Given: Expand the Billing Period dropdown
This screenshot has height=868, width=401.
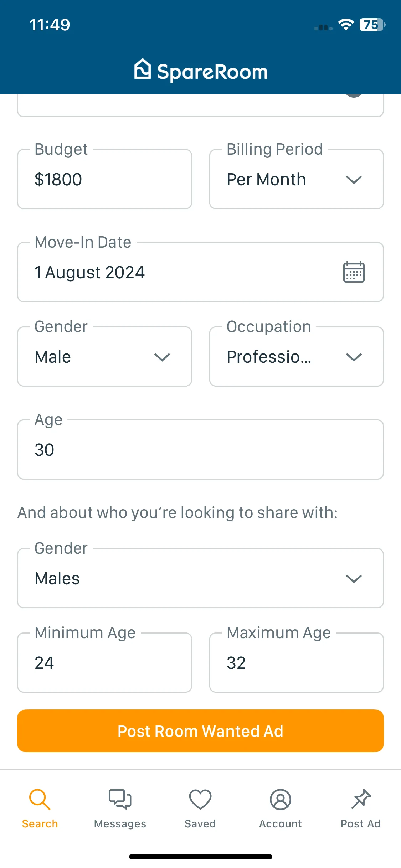Looking at the screenshot, I should 297,179.
